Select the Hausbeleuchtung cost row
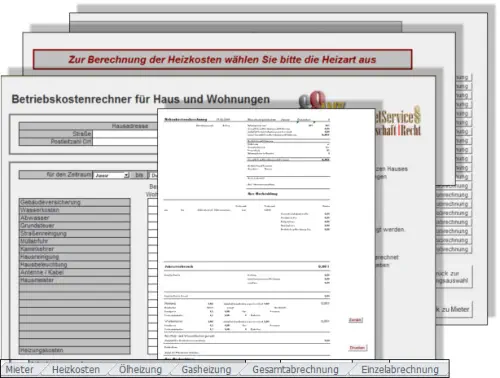Screen dimensions: 500x378 point(75,265)
